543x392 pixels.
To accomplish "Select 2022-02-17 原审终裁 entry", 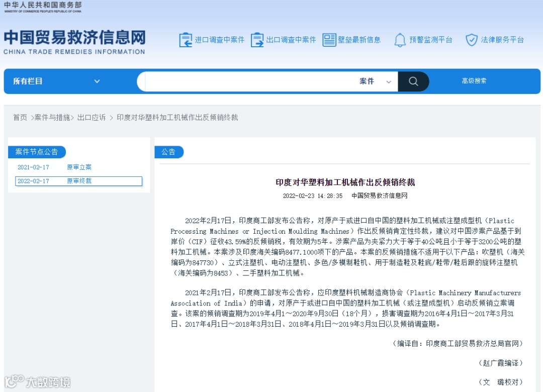I will [78, 181].
